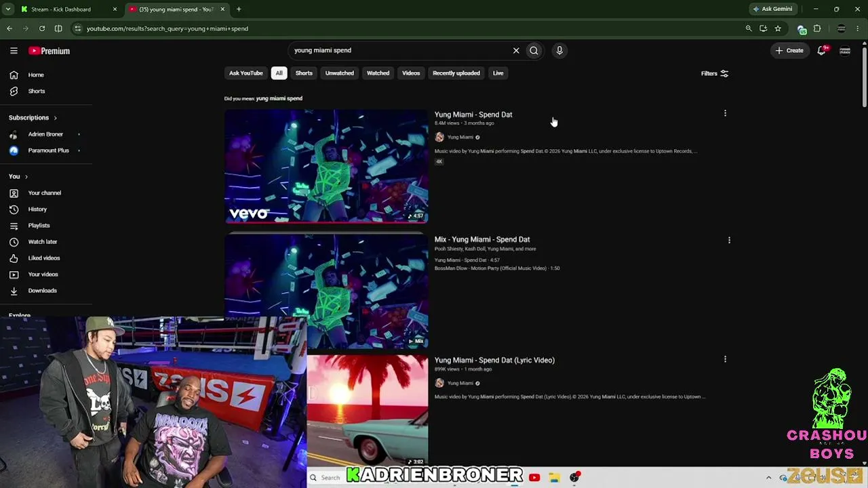
Task: Open the YouTube account avatar menu
Action: tap(845, 50)
